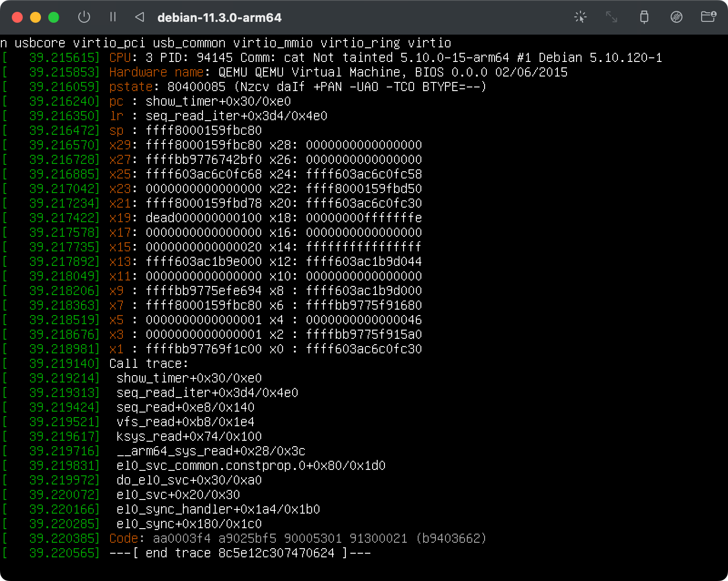Enable mouse pointer capture

tap(580, 17)
